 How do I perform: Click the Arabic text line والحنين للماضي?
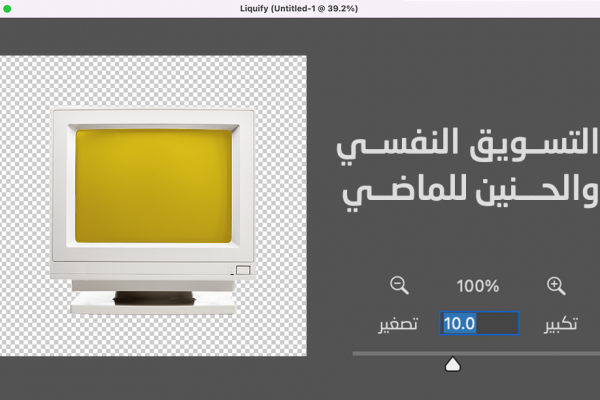(470, 190)
